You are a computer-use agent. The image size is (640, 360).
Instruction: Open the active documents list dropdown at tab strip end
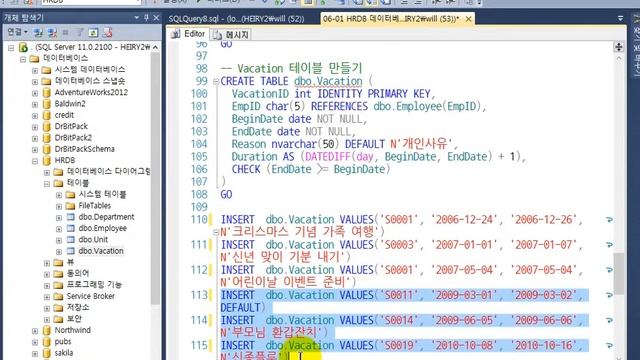(620, 18)
